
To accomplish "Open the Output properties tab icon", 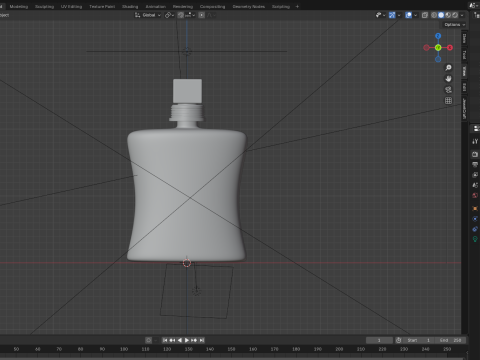I will [475, 165].
